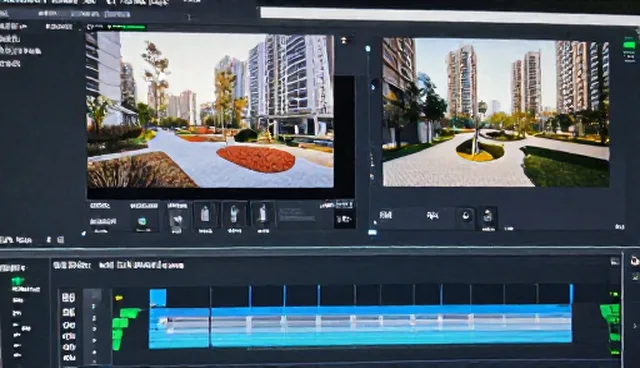Select the small bright blue block above the first clip
The image size is (640, 368).
pos(158,297)
